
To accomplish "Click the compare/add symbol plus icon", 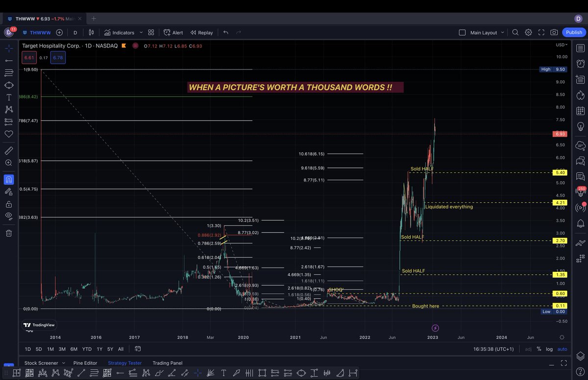I will pyautogui.click(x=59, y=32).
